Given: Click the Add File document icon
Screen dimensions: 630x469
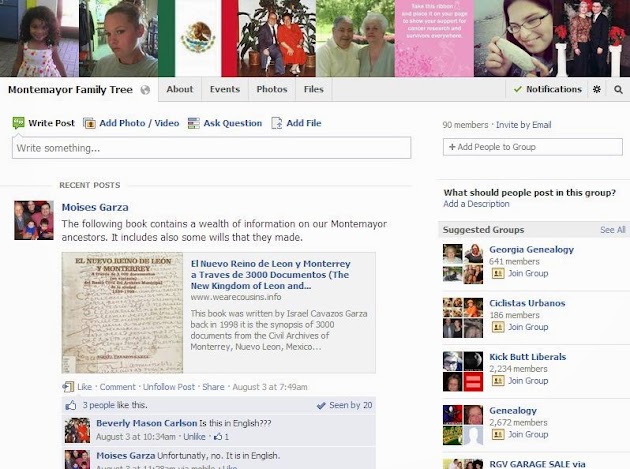Looking at the screenshot, I should tap(277, 123).
